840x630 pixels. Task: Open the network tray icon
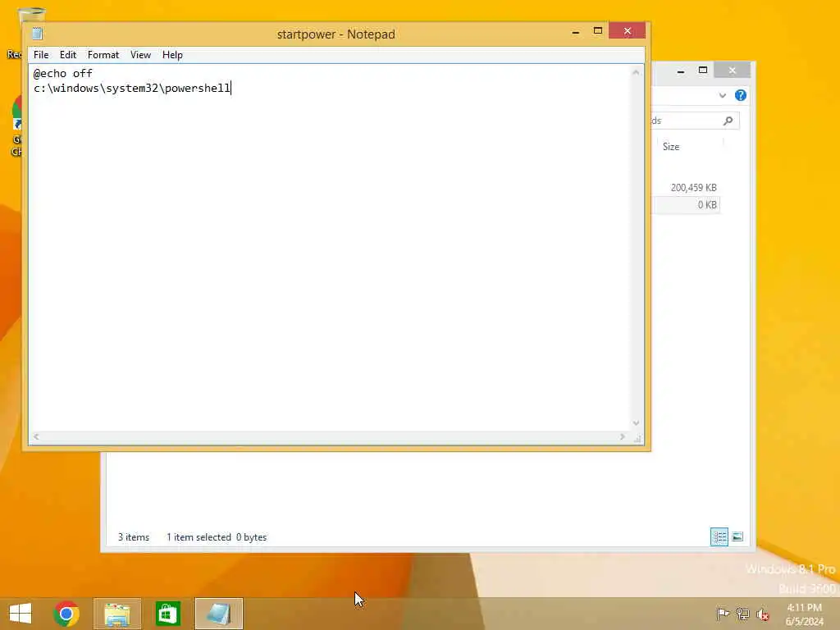tap(742, 614)
